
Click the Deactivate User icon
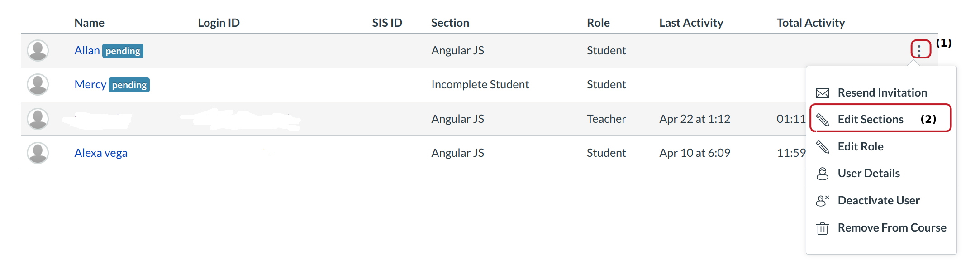click(822, 201)
